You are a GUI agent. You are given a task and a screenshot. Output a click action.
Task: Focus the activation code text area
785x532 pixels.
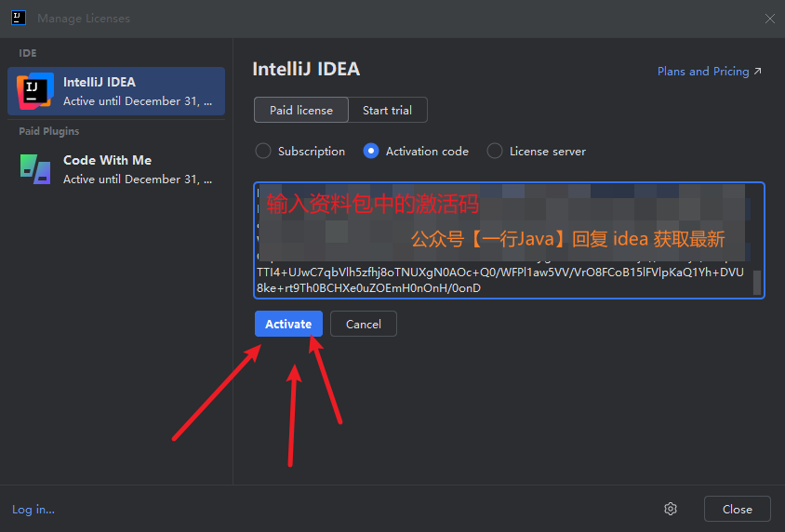pos(509,240)
